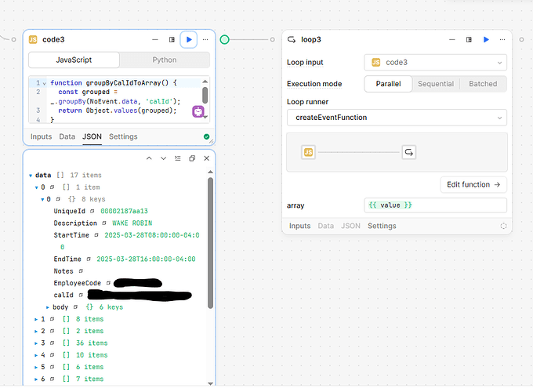Click the green success status check in code3

[x=206, y=136]
